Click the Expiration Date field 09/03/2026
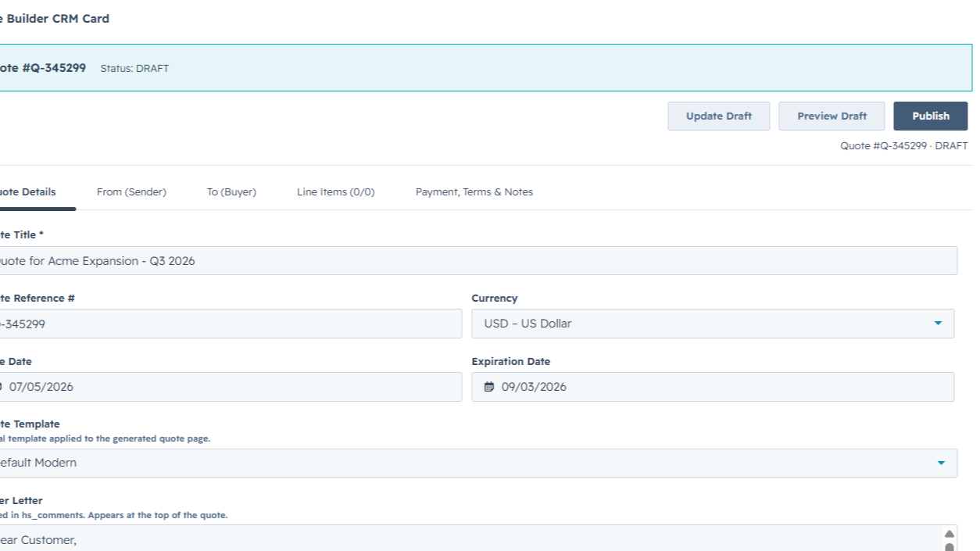Viewport: 980px width, 551px height. click(x=713, y=387)
